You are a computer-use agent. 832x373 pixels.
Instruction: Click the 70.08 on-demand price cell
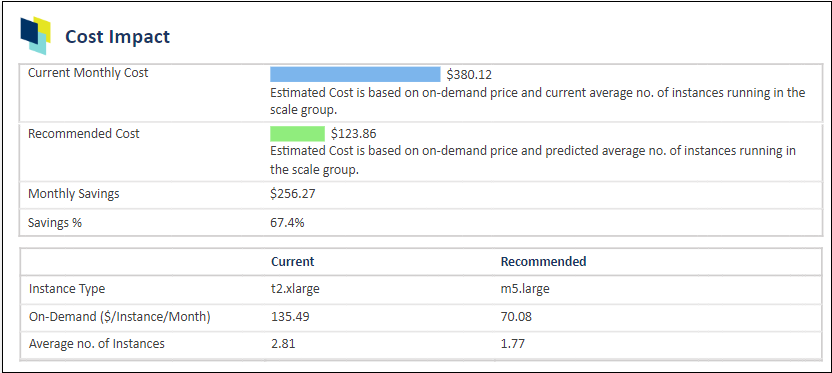tap(516, 317)
